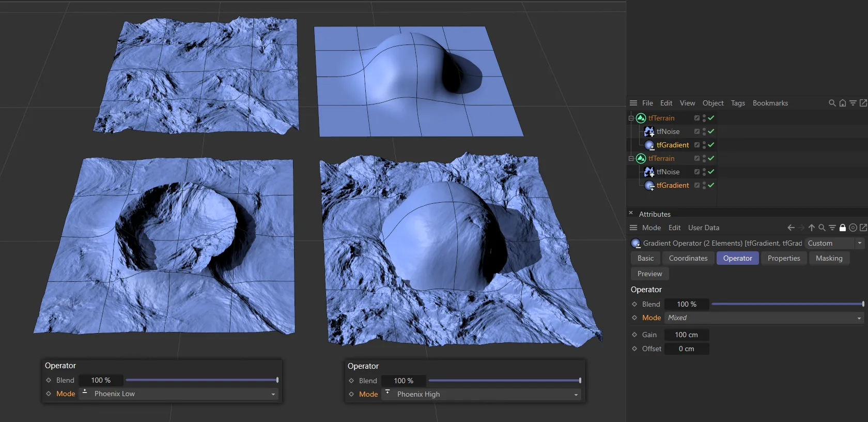Click the home icon in Object Manager

843,103
